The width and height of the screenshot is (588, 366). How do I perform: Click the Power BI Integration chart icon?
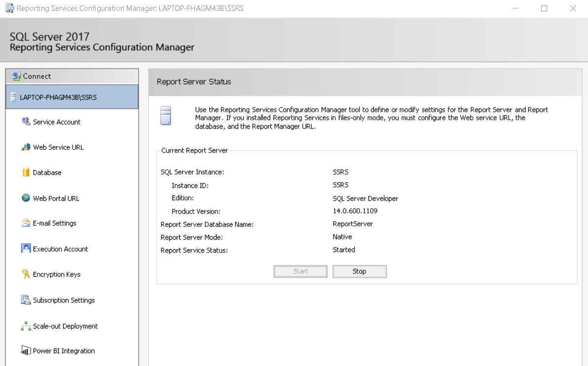tap(26, 350)
